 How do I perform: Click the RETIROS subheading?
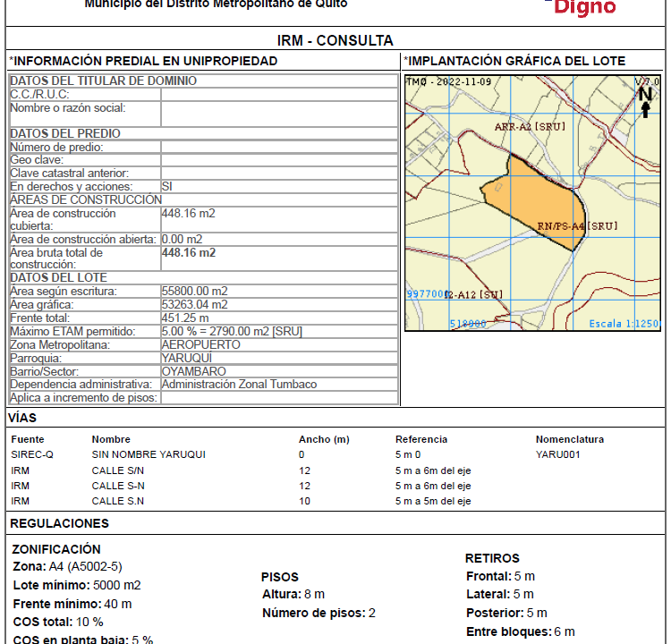(493, 558)
